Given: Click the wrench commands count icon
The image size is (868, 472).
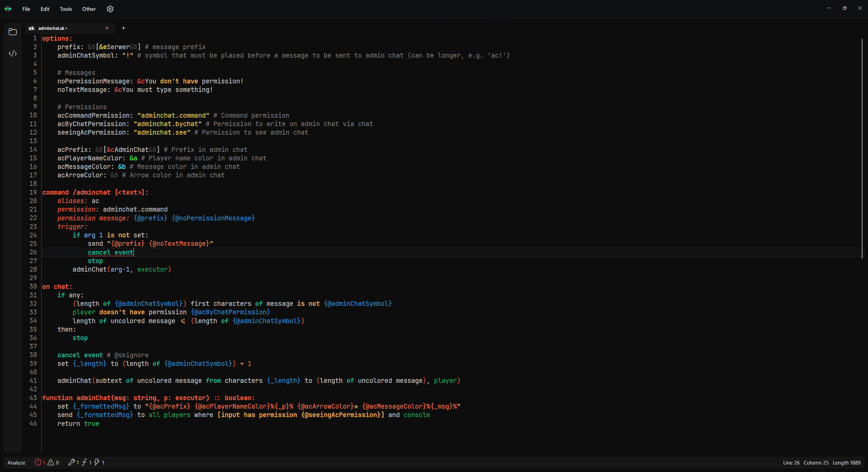Looking at the screenshot, I should click(x=71, y=462).
